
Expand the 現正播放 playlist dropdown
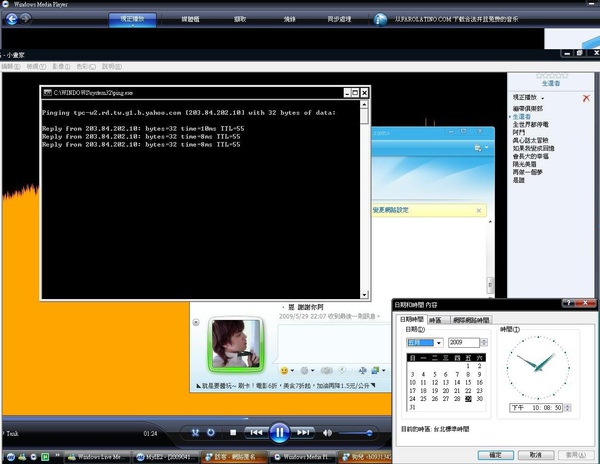[x=543, y=98]
